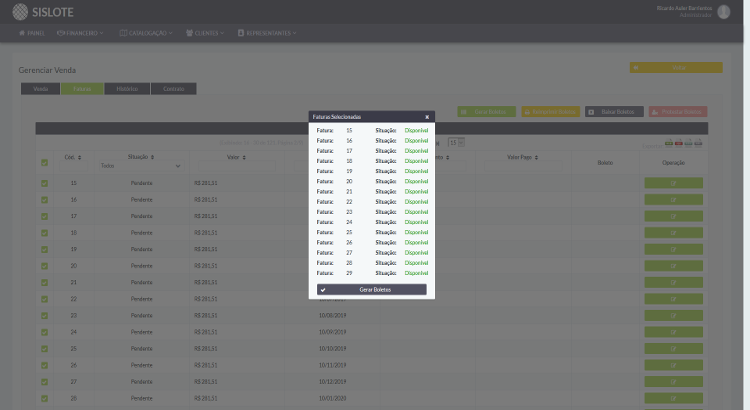This screenshot has height=410, width=750.
Task: Switch to the Faturas tab
Action: tap(82, 89)
